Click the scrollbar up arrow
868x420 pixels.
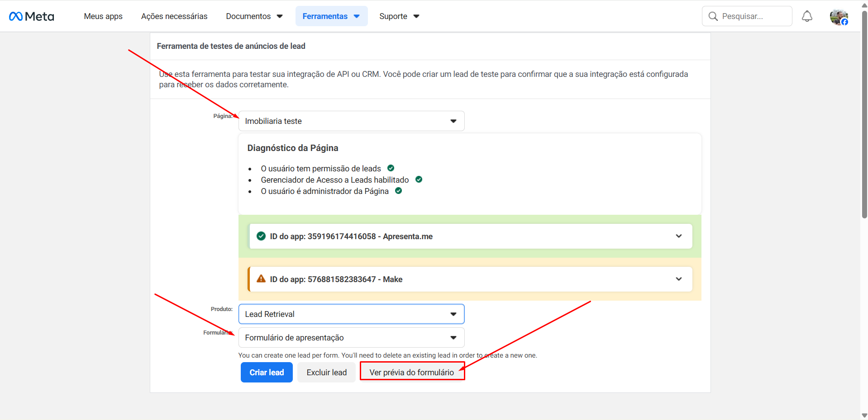864,5
